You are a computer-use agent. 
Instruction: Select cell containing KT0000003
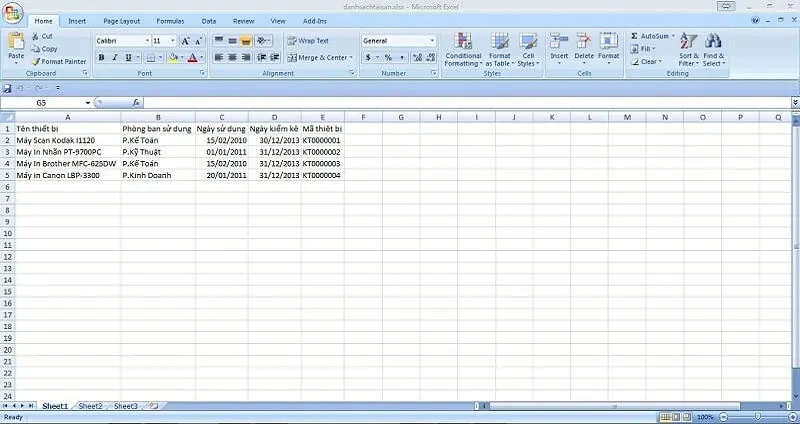(x=322, y=163)
